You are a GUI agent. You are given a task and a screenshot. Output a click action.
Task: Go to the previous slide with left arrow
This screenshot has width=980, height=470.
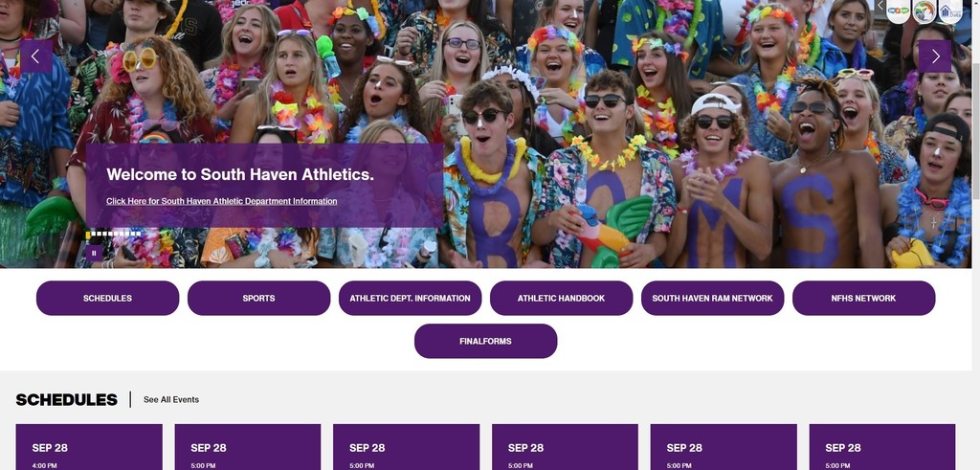pyautogui.click(x=35, y=56)
